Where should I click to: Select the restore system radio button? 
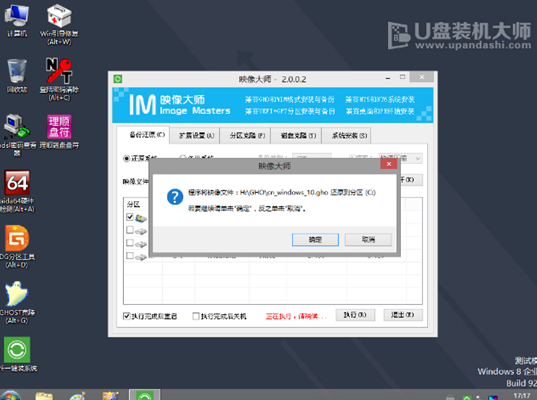pos(126,158)
